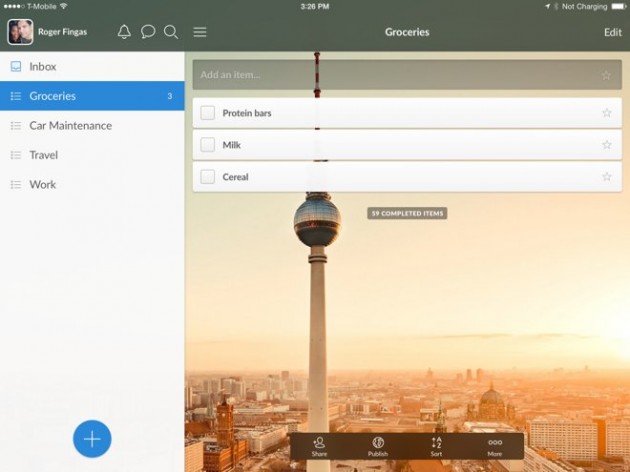This screenshot has width=630, height=472.
Task: Open the Cereal item details
Action: click(x=407, y=176)
